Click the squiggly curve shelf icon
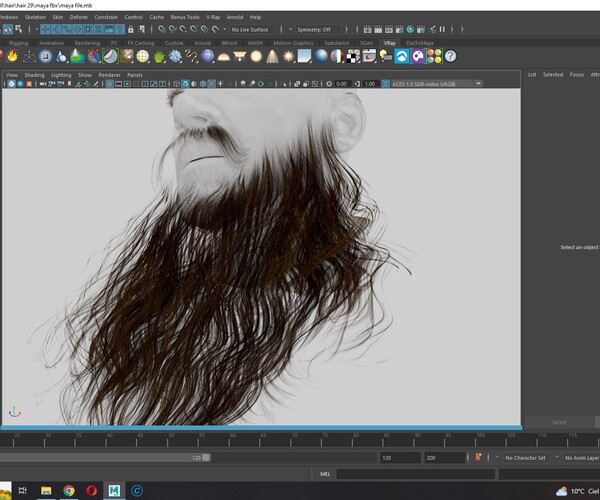This screenshot has height=500, width=600. [x=191, y=57]
